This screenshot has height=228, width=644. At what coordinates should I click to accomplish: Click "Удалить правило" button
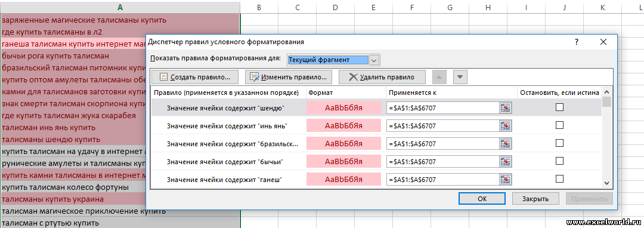point(382,77)
